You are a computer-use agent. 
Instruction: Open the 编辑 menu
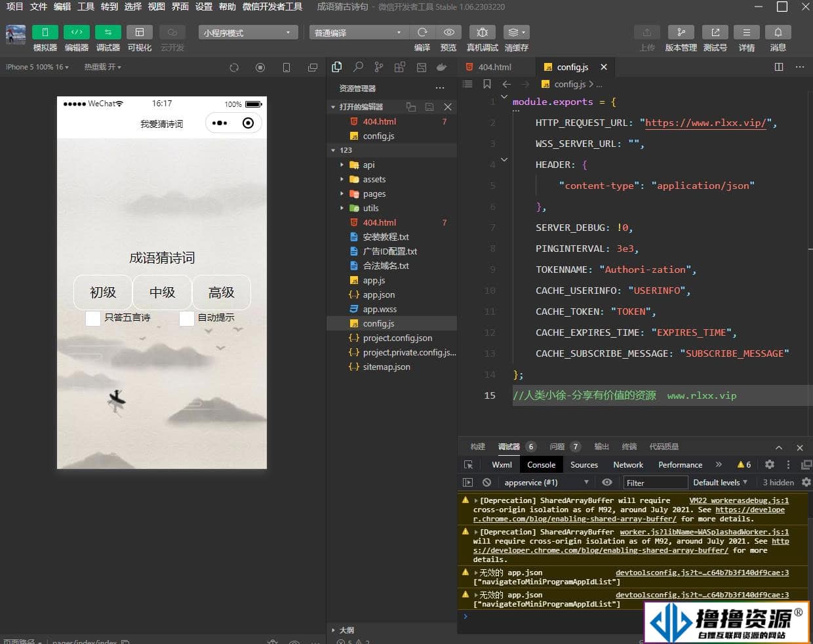(x=62, y=7)
